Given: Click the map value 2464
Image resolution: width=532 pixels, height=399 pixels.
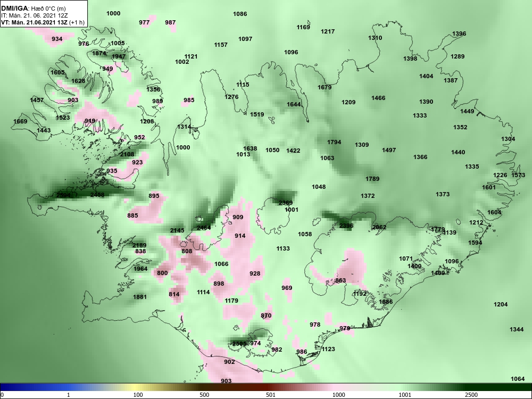Looking at the screenshot, I should click(x=204, y=228).
